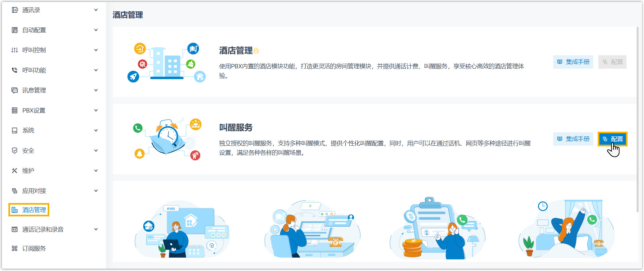Click the 呼叫功能 phone icon in sidebar
The image size is (644, 271).
[14, 70]
